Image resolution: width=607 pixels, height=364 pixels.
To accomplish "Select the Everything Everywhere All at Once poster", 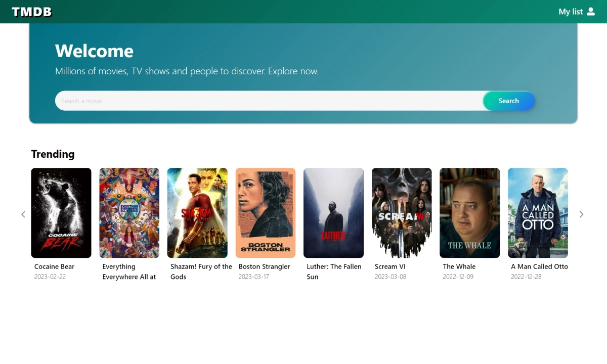I will pos(129,213).
